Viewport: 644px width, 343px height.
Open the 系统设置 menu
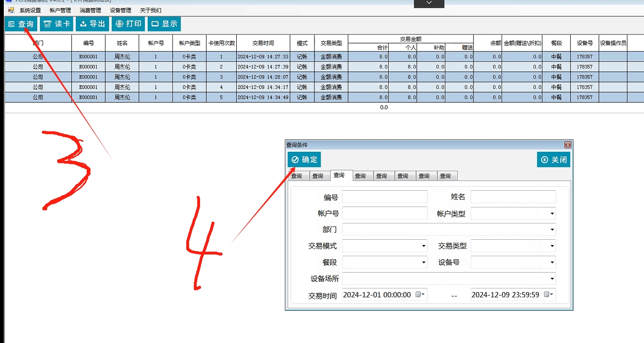coord(30,10)
